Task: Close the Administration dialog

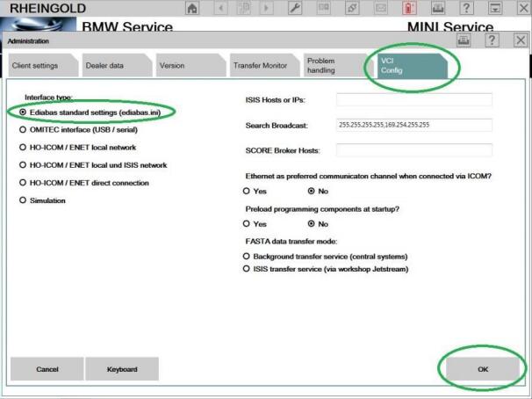Action: click(521, 40)
